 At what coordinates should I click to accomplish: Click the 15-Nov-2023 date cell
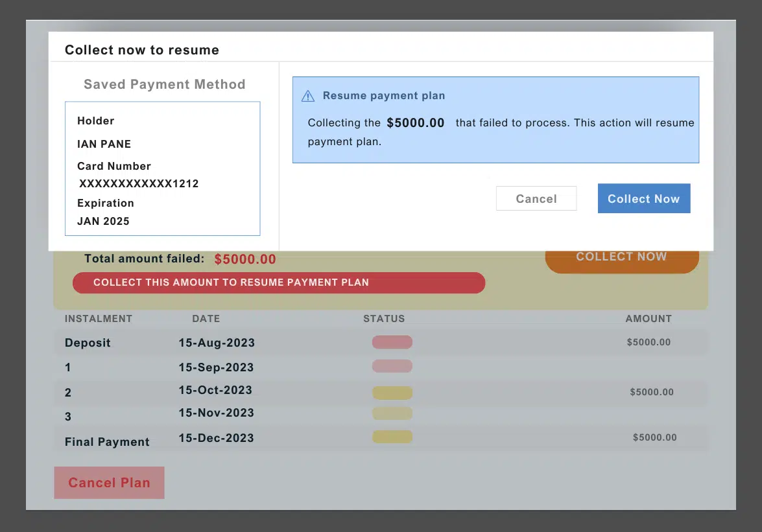[x=216, y=413]
